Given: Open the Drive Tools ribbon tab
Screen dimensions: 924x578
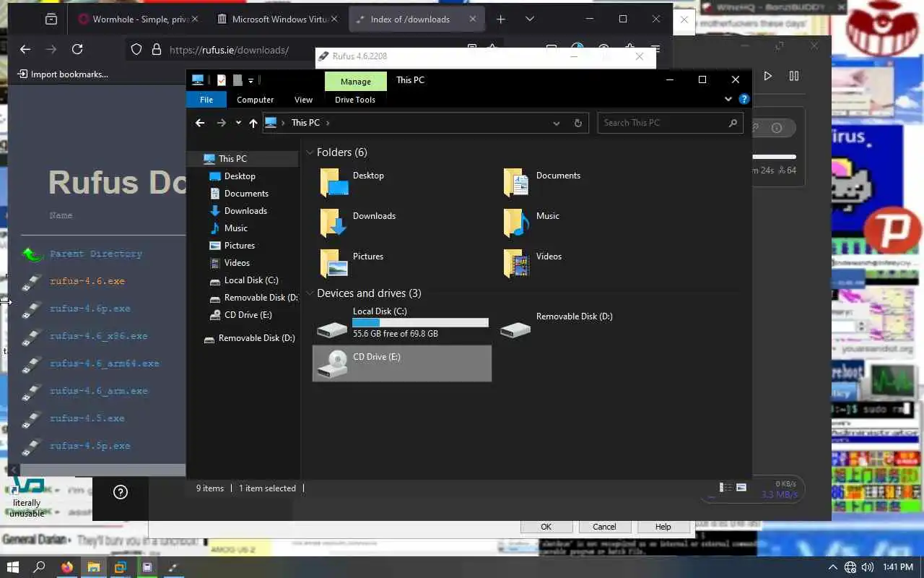Looking at the screenshot, I should [x=355, y=100].
